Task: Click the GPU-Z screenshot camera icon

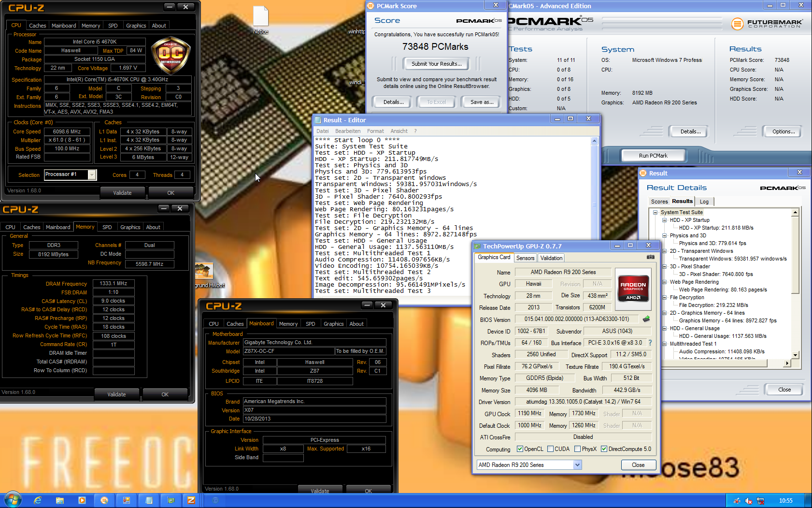Action: click(x=650, y=257)
